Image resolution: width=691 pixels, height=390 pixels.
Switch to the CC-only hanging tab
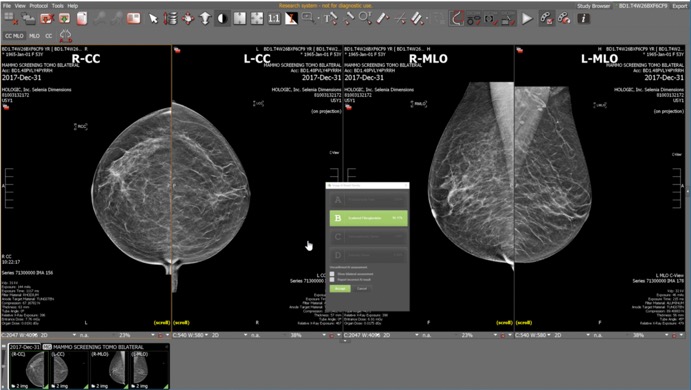(48, 36)
